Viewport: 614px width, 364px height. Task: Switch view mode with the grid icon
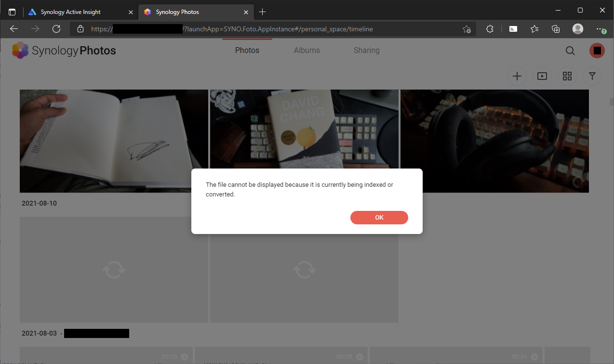(567, 76)
